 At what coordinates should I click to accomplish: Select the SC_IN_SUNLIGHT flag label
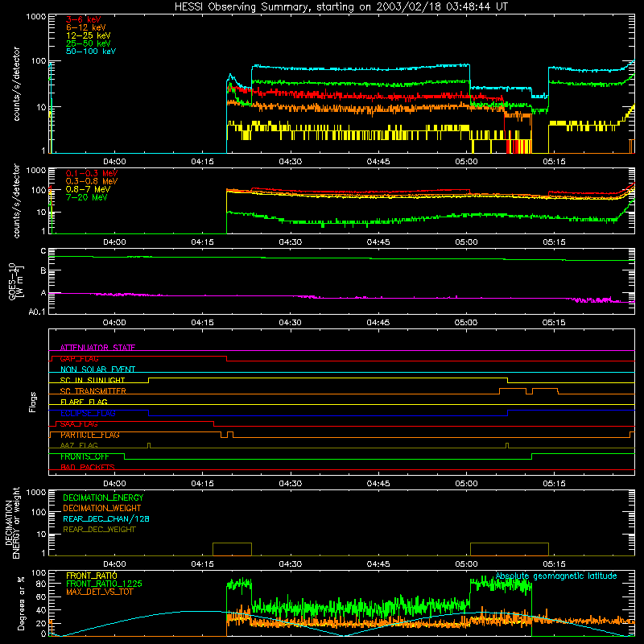(93, 380)
